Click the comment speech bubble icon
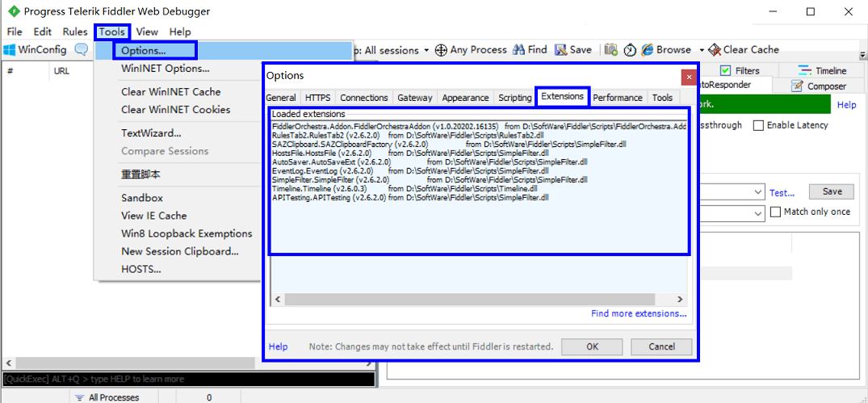This screenshot has height=403, width=868. click(x=82, y=50)
